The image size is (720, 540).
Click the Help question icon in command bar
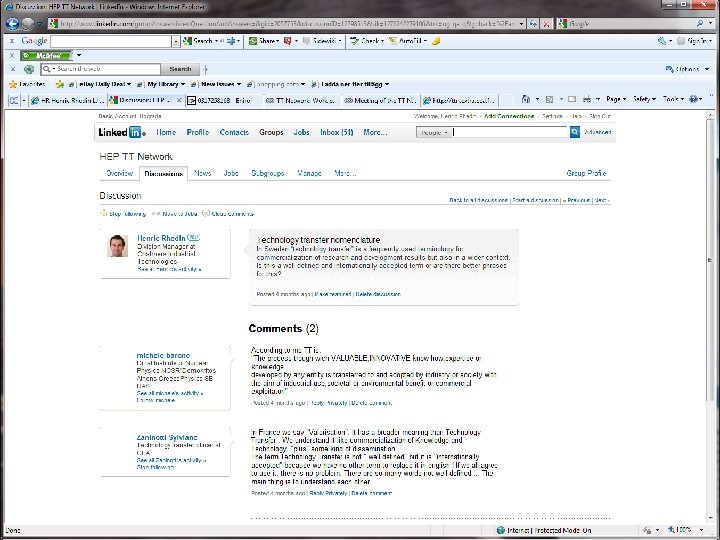point(693,99)
